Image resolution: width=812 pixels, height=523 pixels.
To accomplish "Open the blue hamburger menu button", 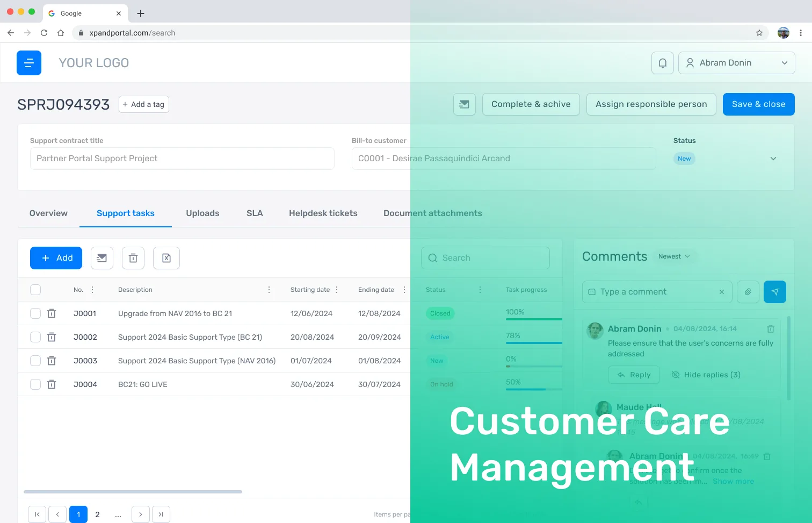I will 29,63.
